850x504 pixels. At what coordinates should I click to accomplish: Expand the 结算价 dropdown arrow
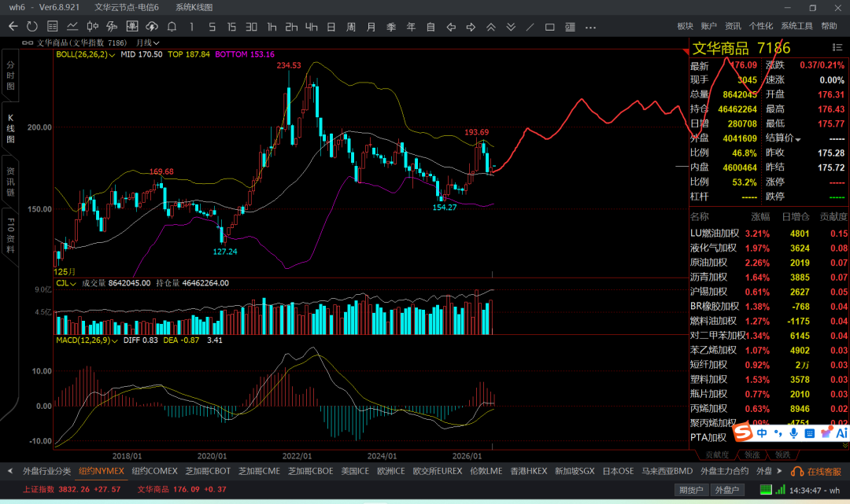[x=798, y=139]
